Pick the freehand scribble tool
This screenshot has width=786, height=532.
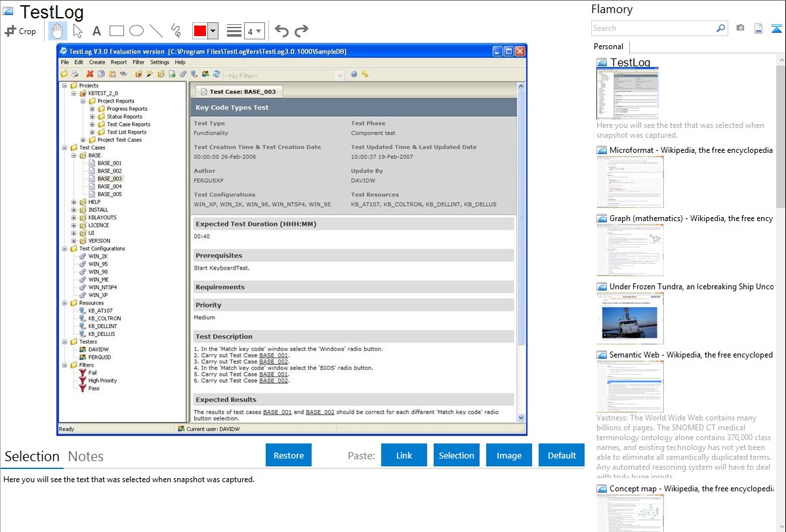176,31
